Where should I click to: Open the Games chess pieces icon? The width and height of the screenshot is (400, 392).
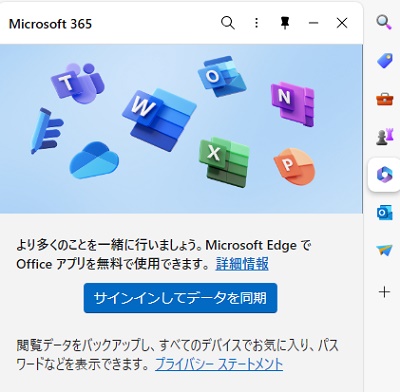384,137
